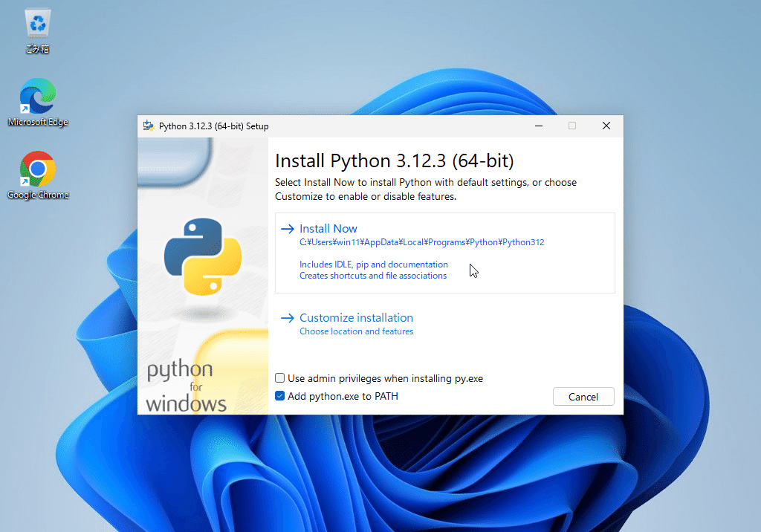Click the Python setup title bar icon

click(x=149, y=126)
